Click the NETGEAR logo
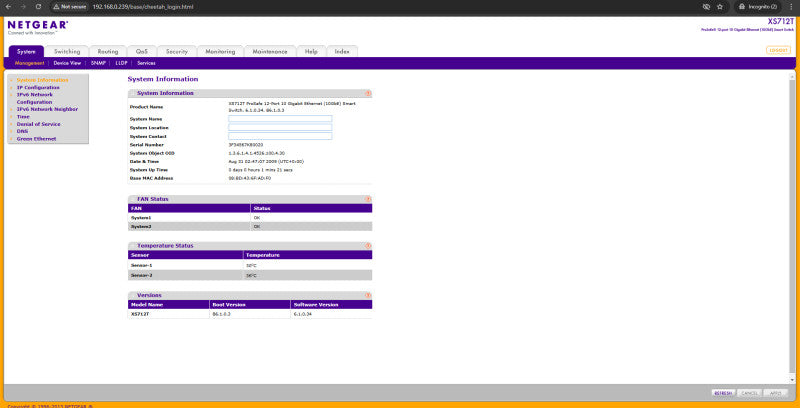Viewport: 800px width, 408px height. (x=38, y=27)
